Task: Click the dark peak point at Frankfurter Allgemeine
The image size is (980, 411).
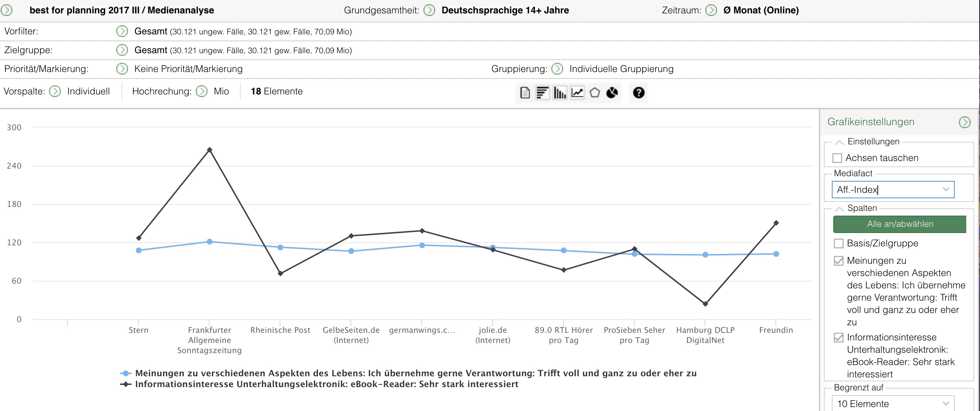Action: [x=210, y=150]
